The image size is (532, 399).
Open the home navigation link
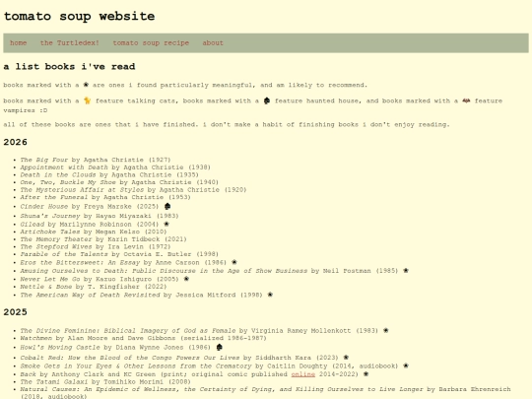(19, 43)
